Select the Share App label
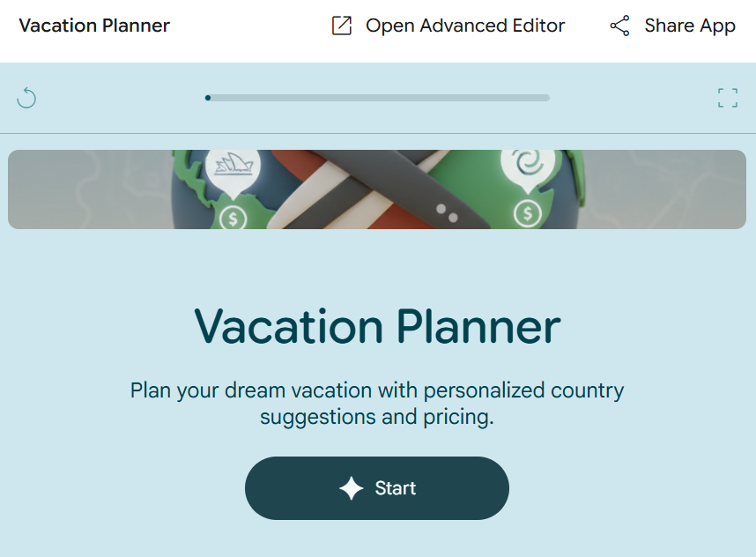Screen dimensions: 756x557 (689, 26)
